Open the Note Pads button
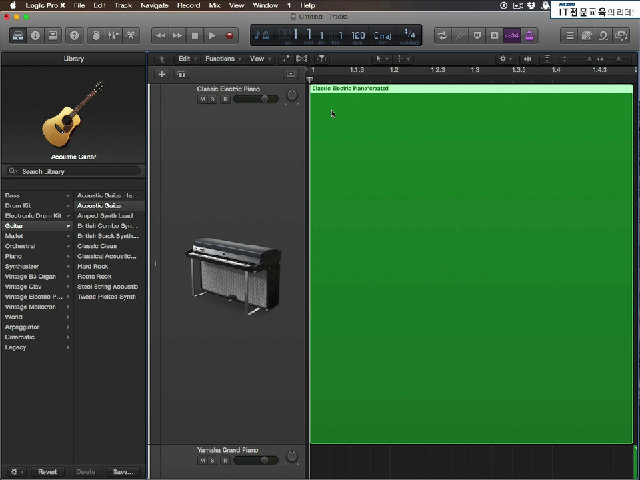Viewport: 640px width, 480px height. (x=587, y=36)
